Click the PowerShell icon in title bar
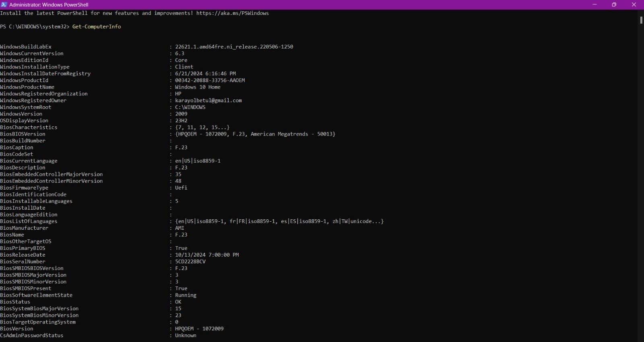The image size is (644, 342). (x=4, y=4)
